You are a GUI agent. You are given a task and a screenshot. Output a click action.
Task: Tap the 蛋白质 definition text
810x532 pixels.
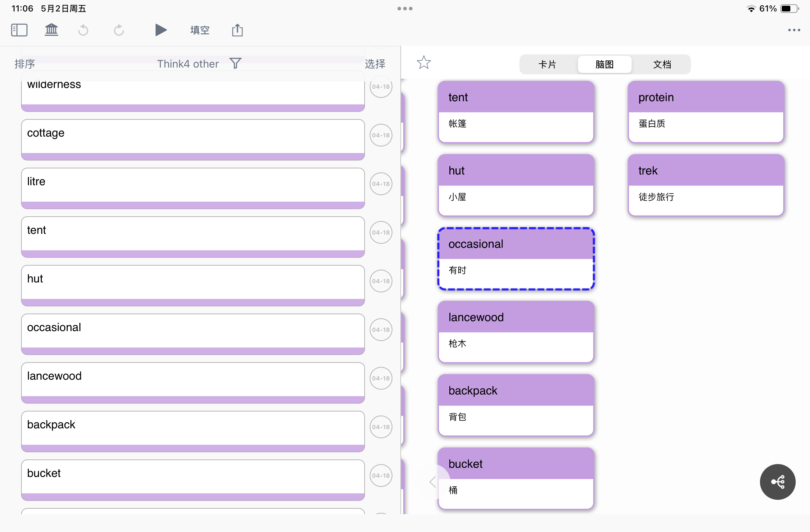(652, 124)
